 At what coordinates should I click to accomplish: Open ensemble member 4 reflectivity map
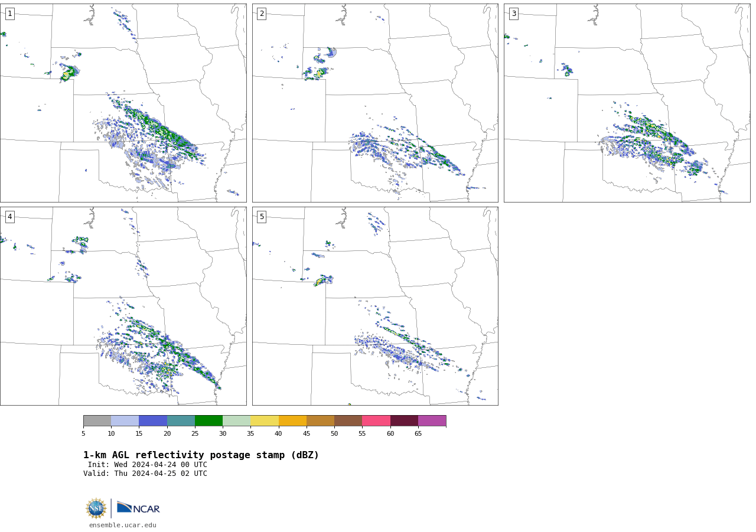click(x=123, y=306)
